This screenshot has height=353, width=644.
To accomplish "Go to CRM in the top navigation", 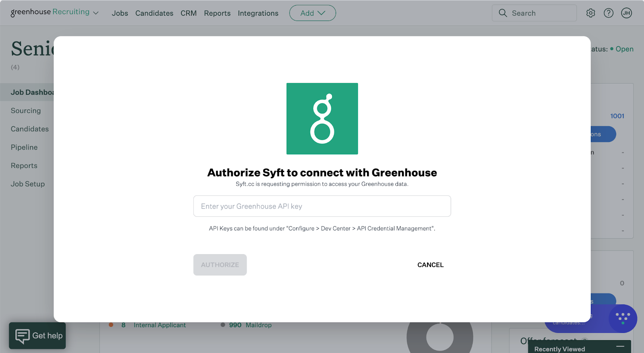I will [x=188, y=13].
